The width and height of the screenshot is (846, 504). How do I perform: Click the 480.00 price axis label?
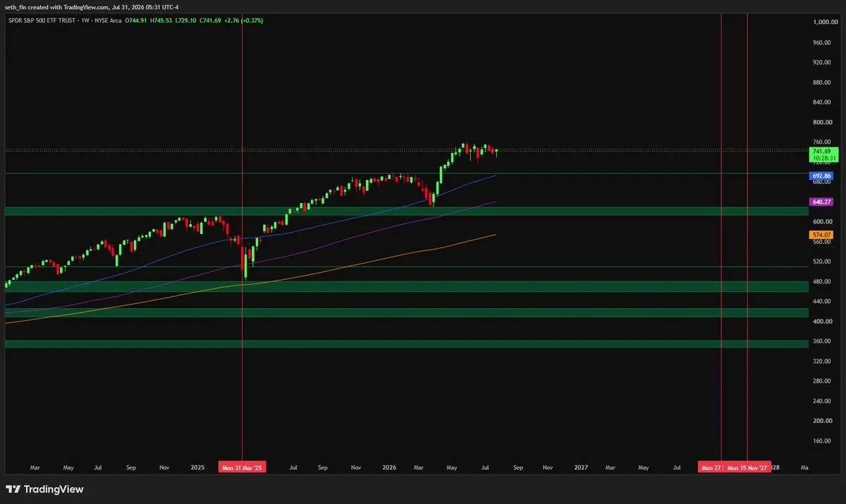823,281
